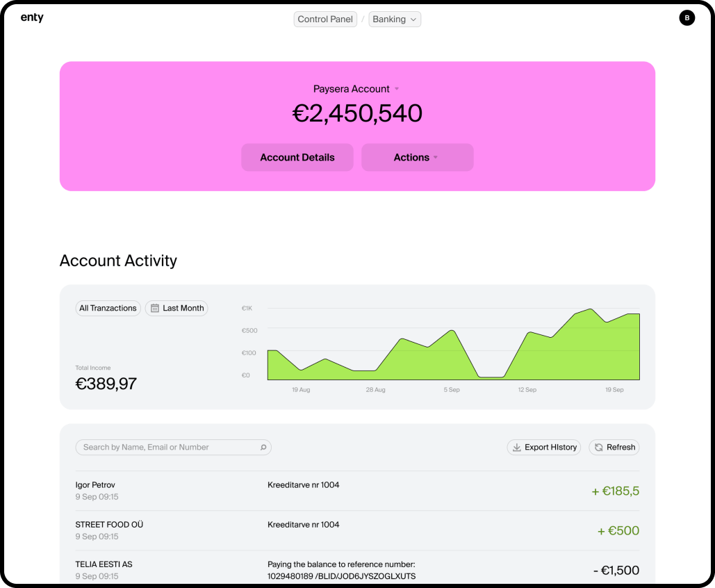This screenshot has height=588, width=715.
Task: Click the Export History button
Action: [x=544, y=447]
